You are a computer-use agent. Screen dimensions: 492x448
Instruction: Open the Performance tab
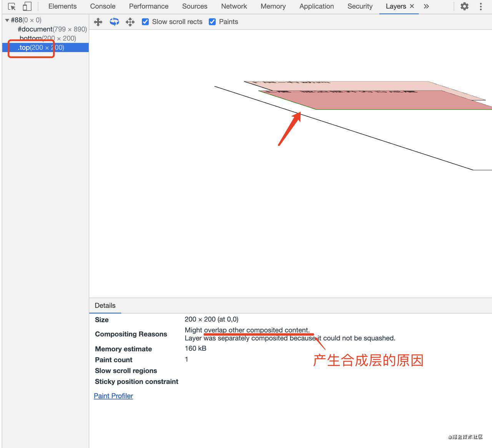point(149,6)
